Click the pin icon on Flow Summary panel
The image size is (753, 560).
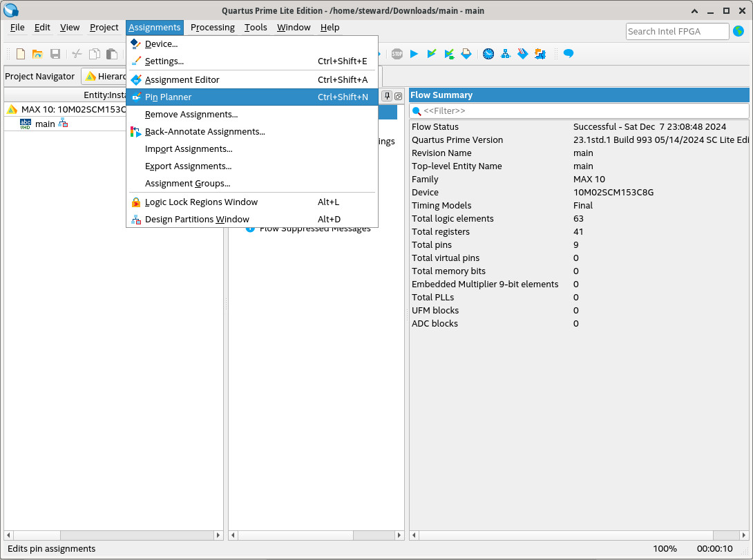tap(387, 95)
